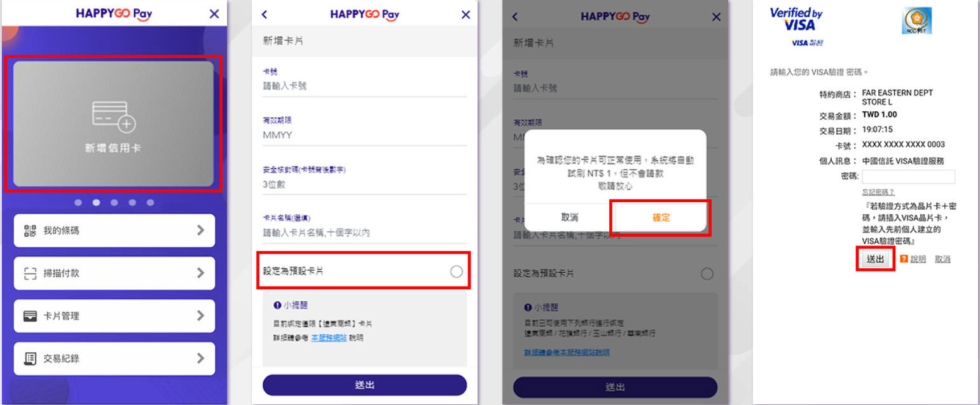Toggle 設定為預設卡片 radio on the dimmed screen

pos(707,274)
